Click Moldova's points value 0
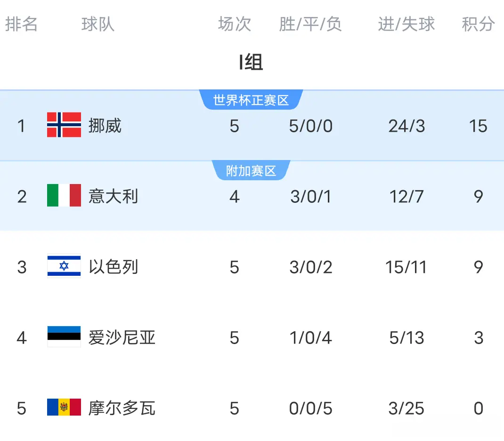Screen dimensions: 504x441 click(479, 409)
